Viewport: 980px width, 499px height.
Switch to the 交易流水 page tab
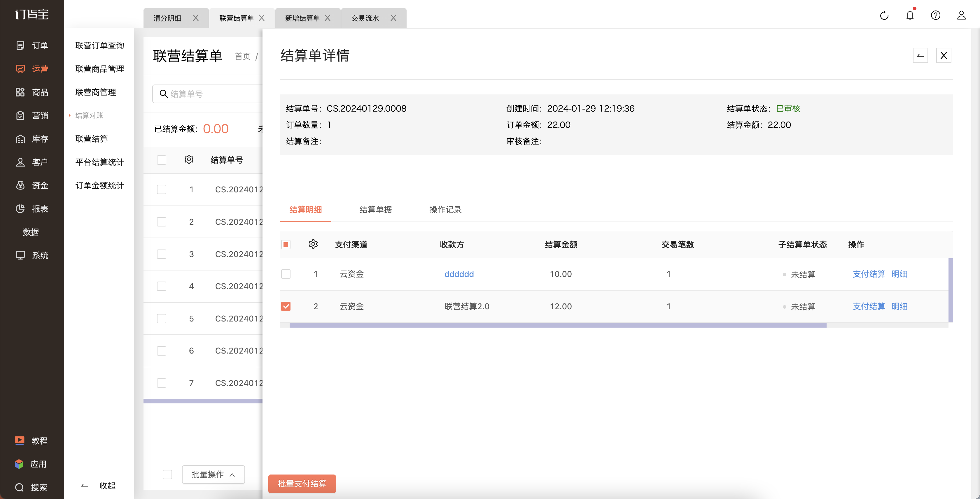(365, 18)
